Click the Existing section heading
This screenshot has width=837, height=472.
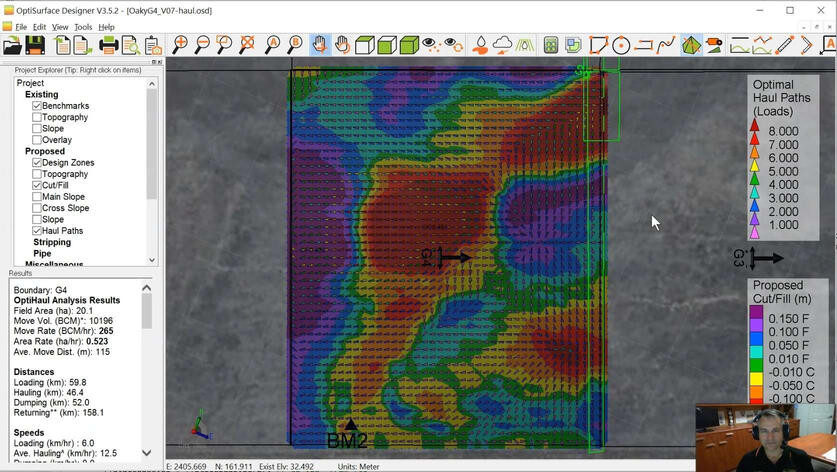[x=42, y=94]
